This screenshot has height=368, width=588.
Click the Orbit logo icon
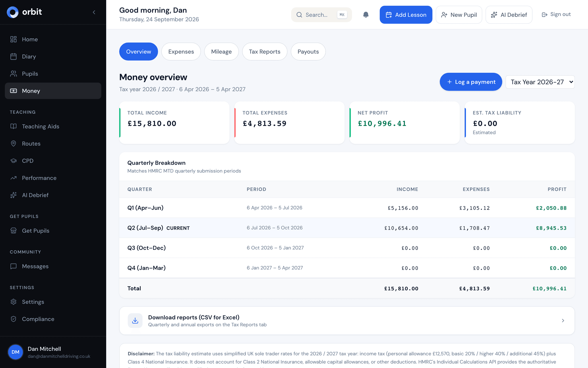[x=13, y=12]
